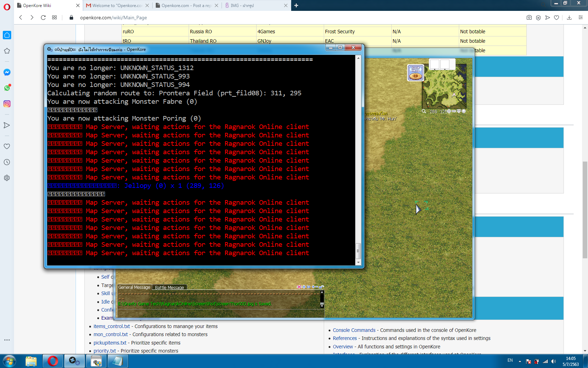Open the Cash Shop in the game
Screen dimensions: 588x368
pos(415,72)
